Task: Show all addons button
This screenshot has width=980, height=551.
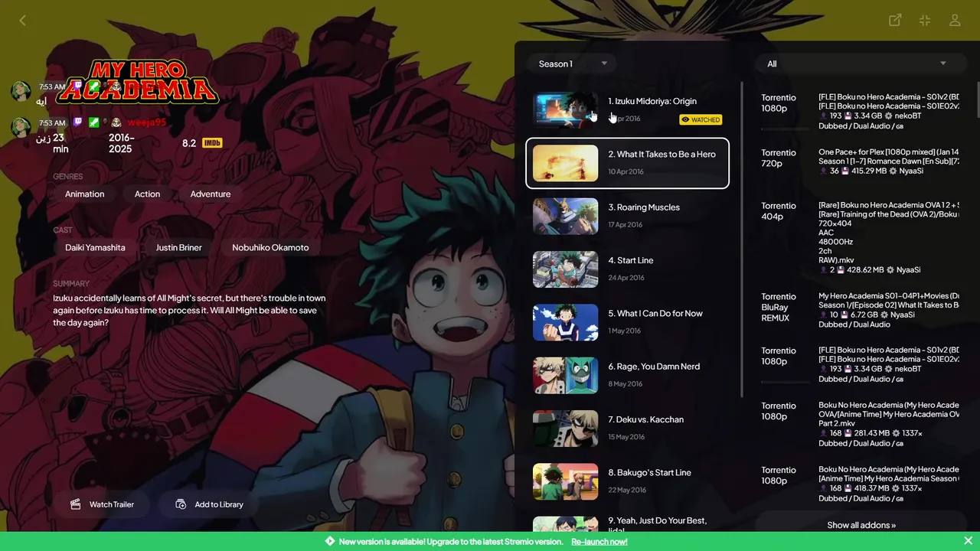Action: pos(861,525)
